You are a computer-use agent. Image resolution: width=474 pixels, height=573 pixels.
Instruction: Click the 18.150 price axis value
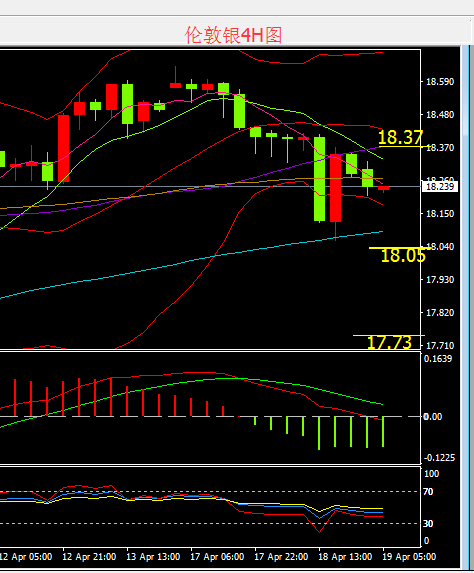click(440, 214)
